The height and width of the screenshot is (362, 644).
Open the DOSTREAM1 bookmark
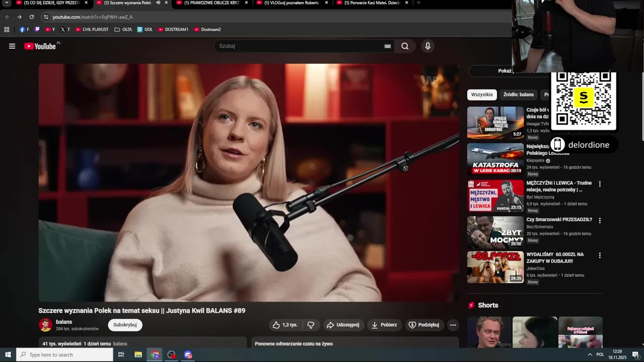[x=173, y=29]
